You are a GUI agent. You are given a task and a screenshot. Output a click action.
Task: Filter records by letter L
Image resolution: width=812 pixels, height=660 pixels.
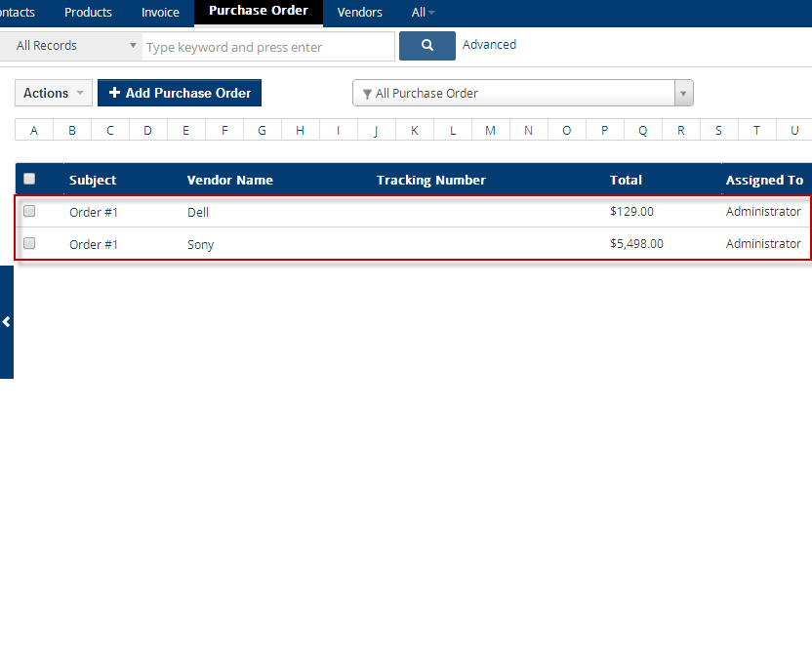click(x=453, y=130)
